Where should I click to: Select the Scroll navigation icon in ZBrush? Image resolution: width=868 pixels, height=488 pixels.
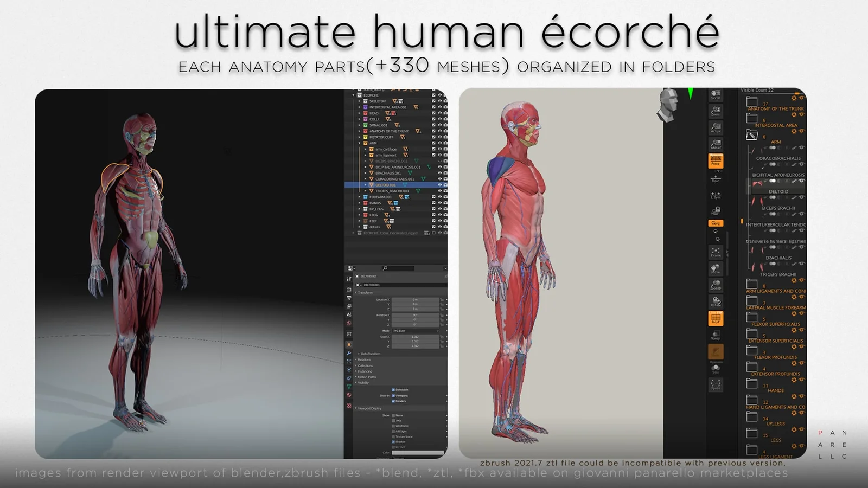[x=714, y=95]
